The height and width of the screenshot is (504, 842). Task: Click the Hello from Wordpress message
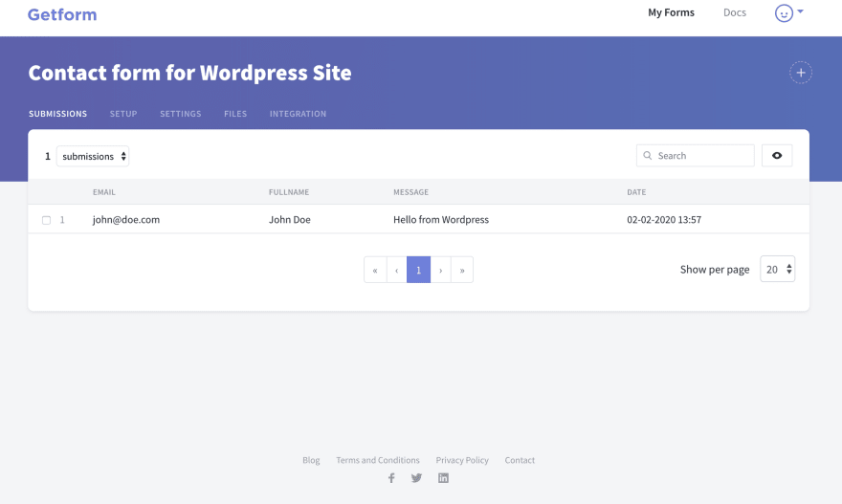pos(441,220)
